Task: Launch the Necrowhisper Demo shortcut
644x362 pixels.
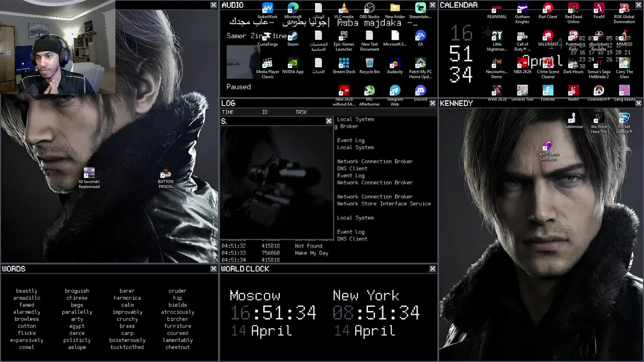Action: click(497, 68)
